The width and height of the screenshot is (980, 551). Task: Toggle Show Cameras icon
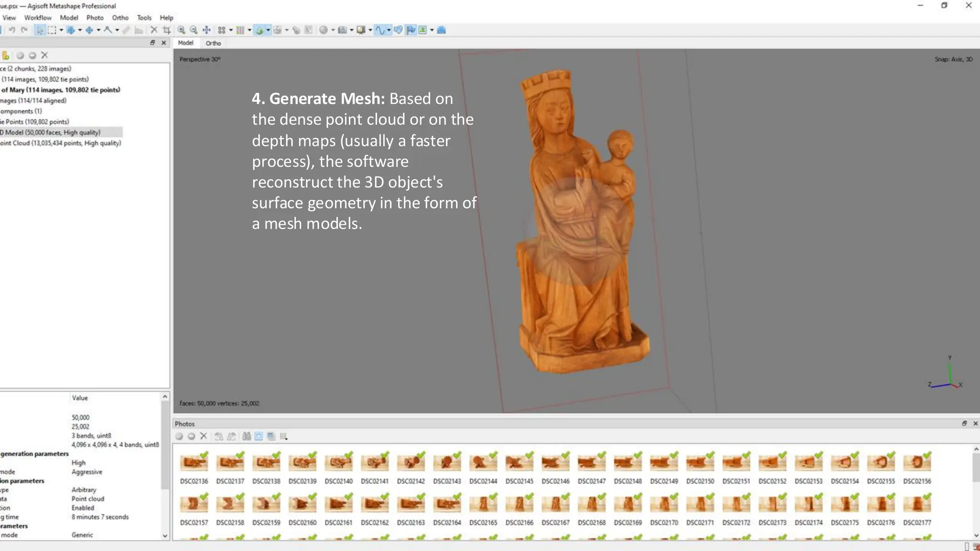(342, 30)
